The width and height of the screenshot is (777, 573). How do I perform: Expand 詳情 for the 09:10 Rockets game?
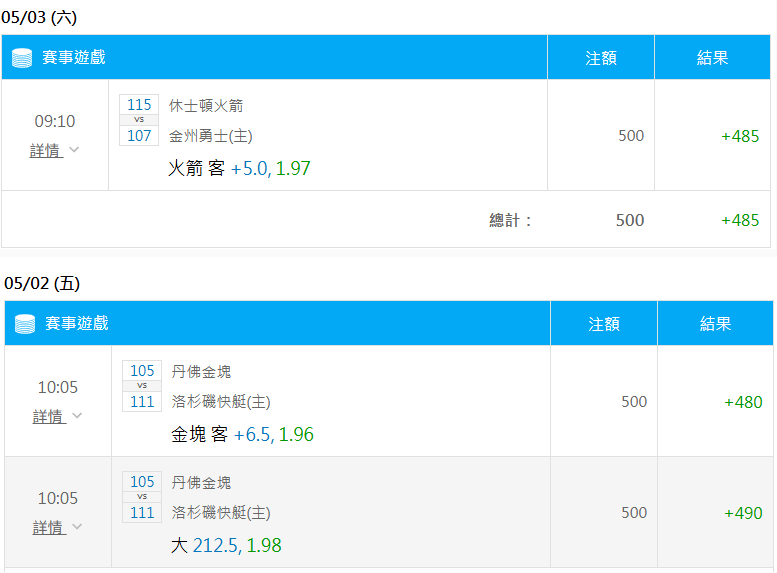click(x=47, y=150)
